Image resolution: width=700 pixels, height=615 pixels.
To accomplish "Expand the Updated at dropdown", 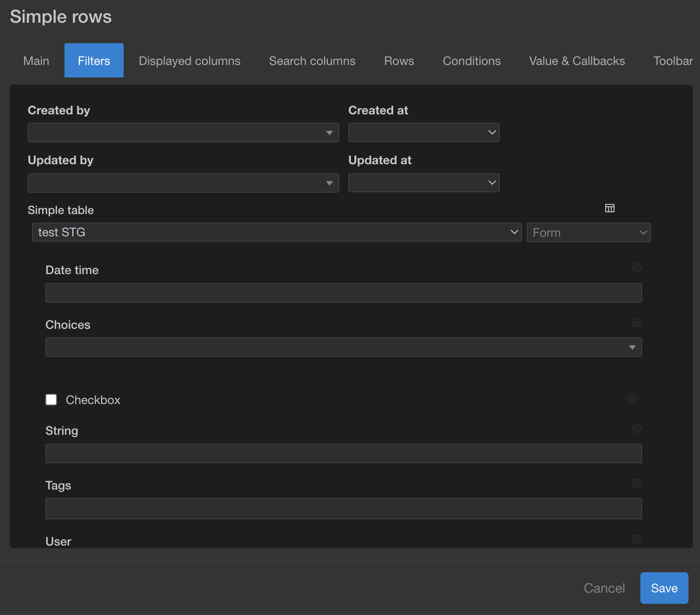I will [x=424, y=182].
